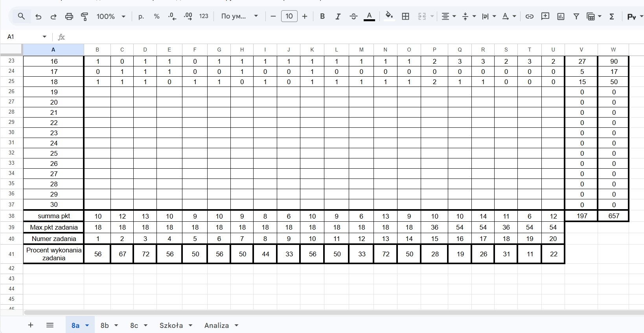Select the paint format roller
This screenshot has width=644, height=333.
click(85, 17)
